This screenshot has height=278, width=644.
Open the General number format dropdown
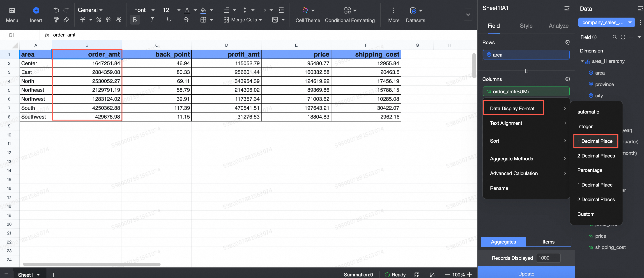(x=90, y=10)
